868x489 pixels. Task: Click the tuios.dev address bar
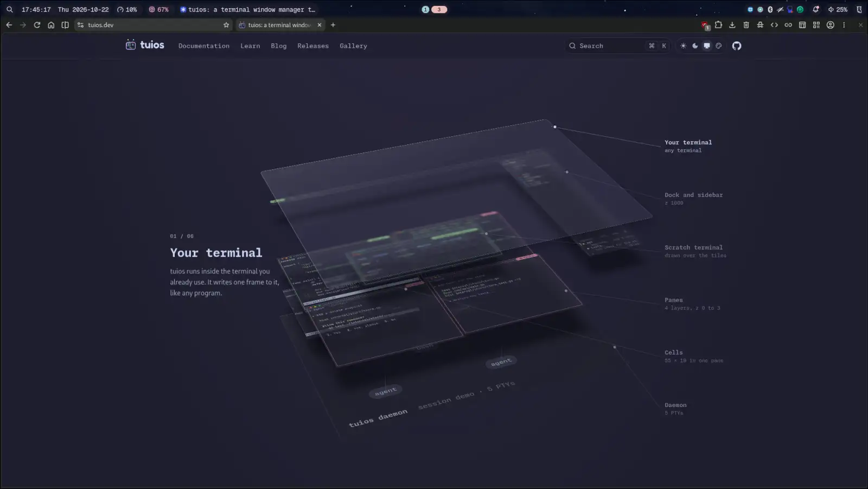(x=153, y=25)
